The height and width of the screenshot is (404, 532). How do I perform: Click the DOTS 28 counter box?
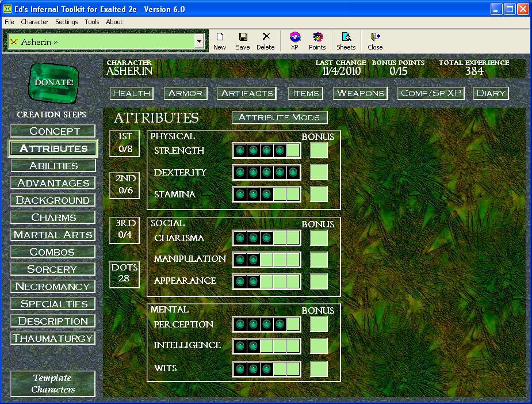tap(125, 275)
